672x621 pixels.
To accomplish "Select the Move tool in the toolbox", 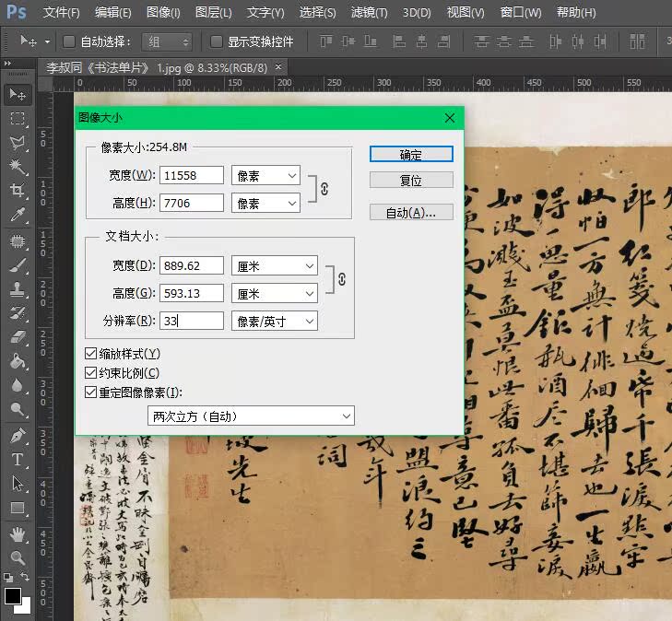I will (18, 94).
